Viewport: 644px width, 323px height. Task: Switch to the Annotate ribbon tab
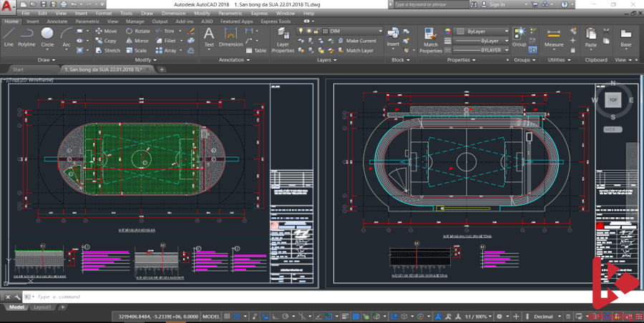[x=57, y=21]
